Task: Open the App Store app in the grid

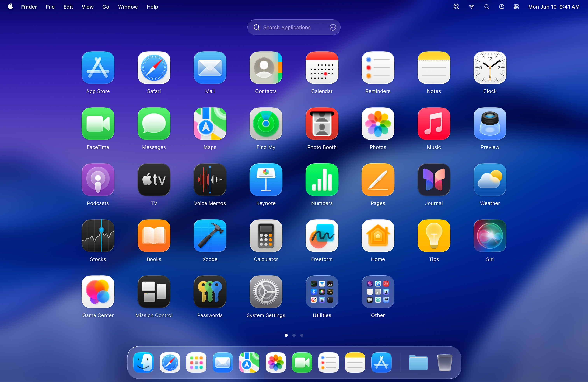Action: 98,68
